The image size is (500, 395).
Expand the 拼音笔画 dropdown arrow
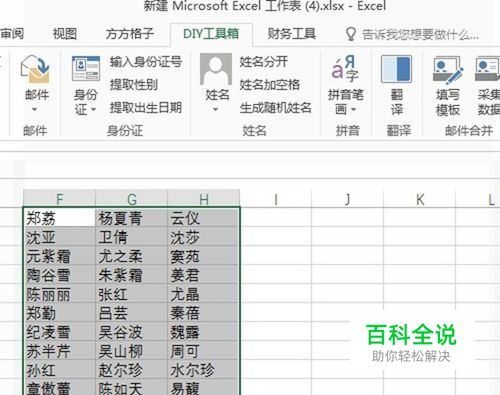353,109
